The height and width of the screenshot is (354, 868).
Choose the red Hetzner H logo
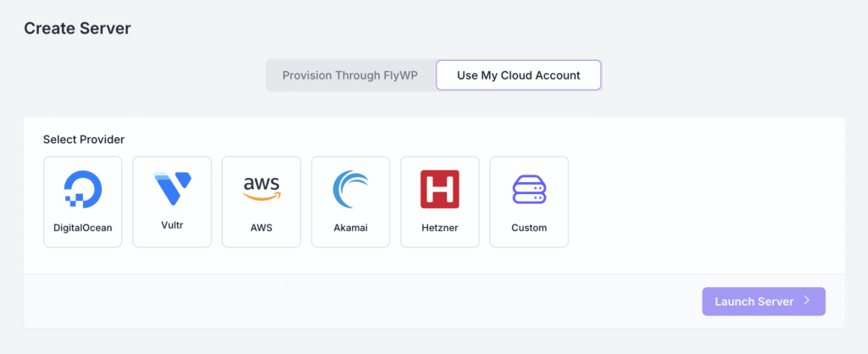click(440, 189)
